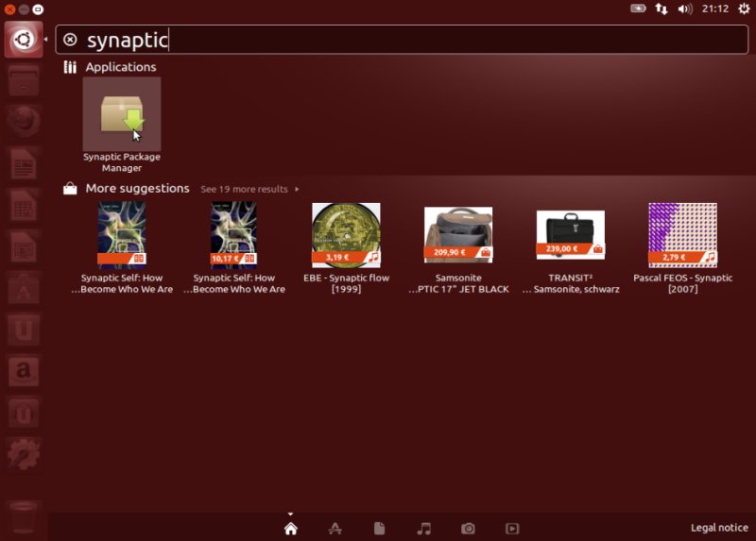Open Amazon launcher icon
The width and height of the screenshot is (756, 541).
pos(23,371)
